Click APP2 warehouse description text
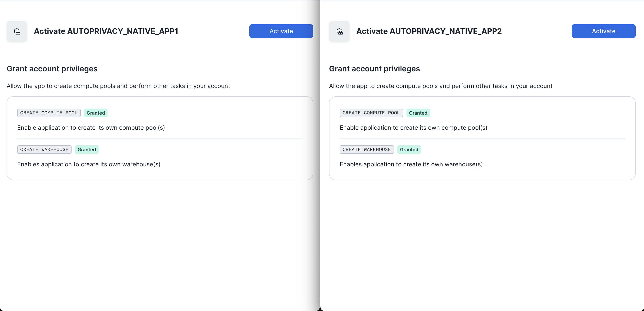The width and height of the screenshot is (644, 311). click(x=411, y=164)
